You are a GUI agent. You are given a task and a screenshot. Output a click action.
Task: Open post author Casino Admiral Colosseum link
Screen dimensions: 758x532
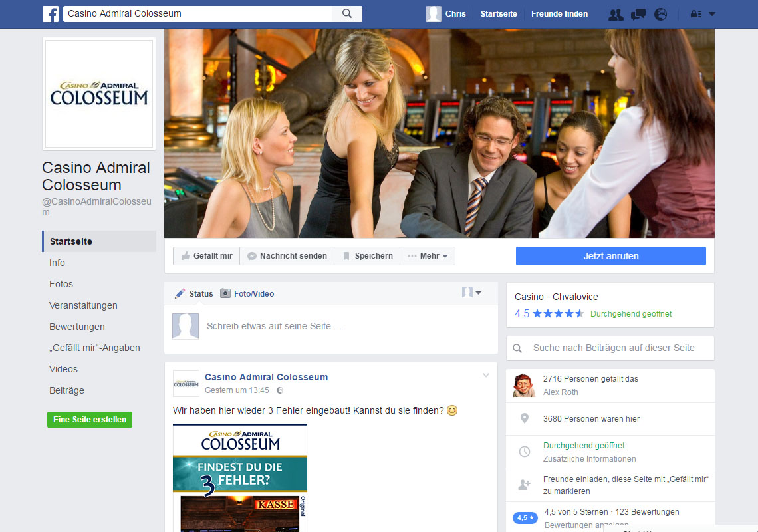(x=267, y=377)
